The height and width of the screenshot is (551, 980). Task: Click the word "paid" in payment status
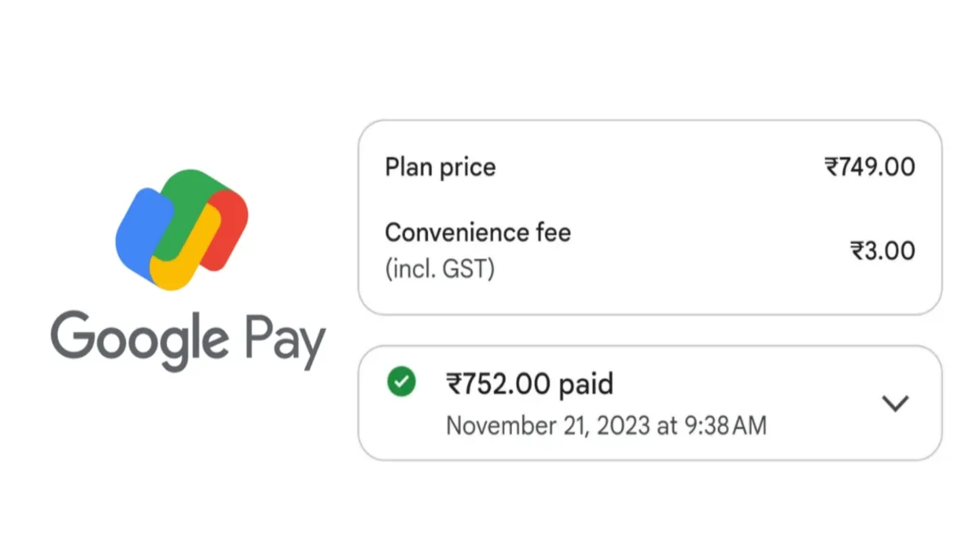pos(586,384)
